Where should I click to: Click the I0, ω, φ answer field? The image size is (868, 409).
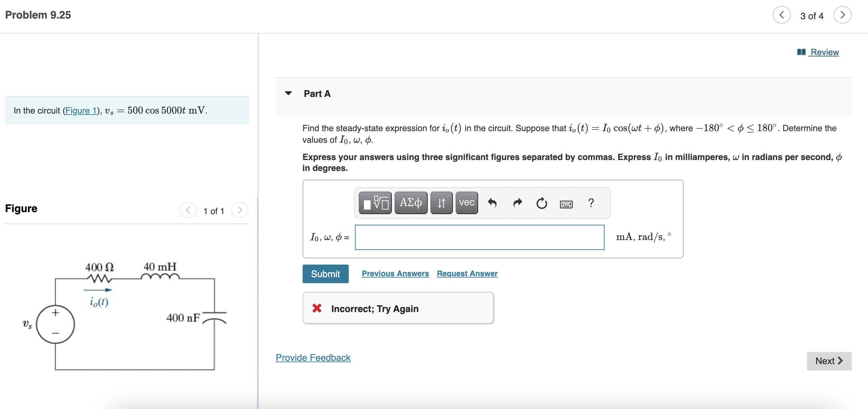pos(479,237)
